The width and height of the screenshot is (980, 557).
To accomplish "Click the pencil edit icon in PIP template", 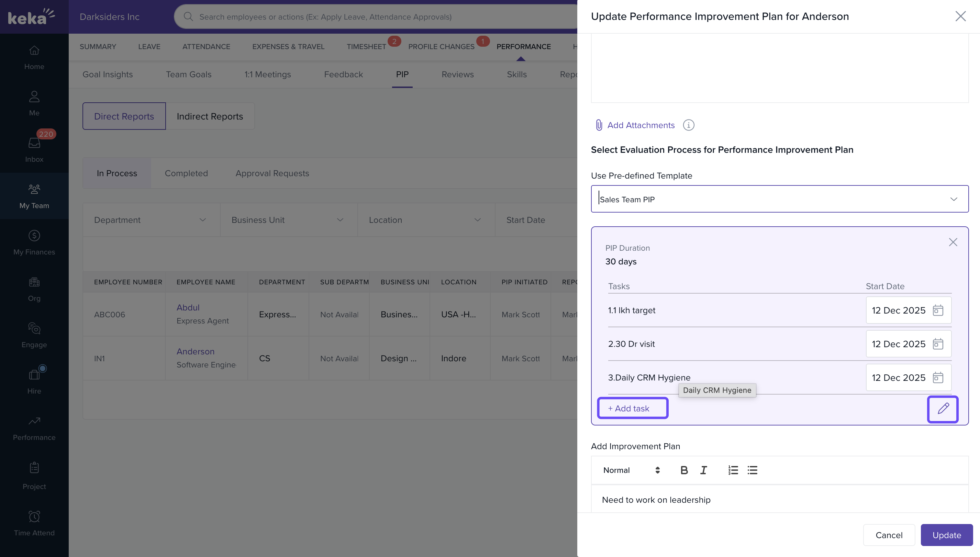I will coord(943,409).
